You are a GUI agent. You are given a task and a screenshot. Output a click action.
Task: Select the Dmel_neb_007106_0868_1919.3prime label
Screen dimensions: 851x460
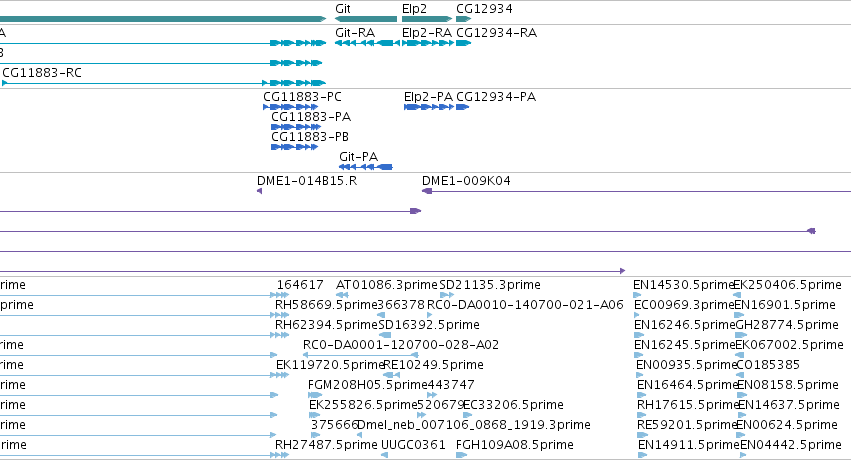click(x=474, y=426)
